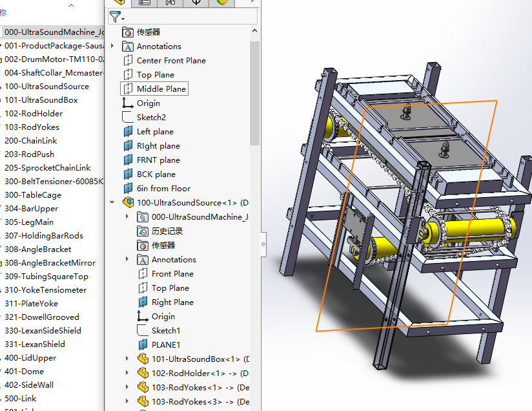Switch to the PropertyManager tab
Viewport: 532px width, 411px height.
(x=144, y=3)
